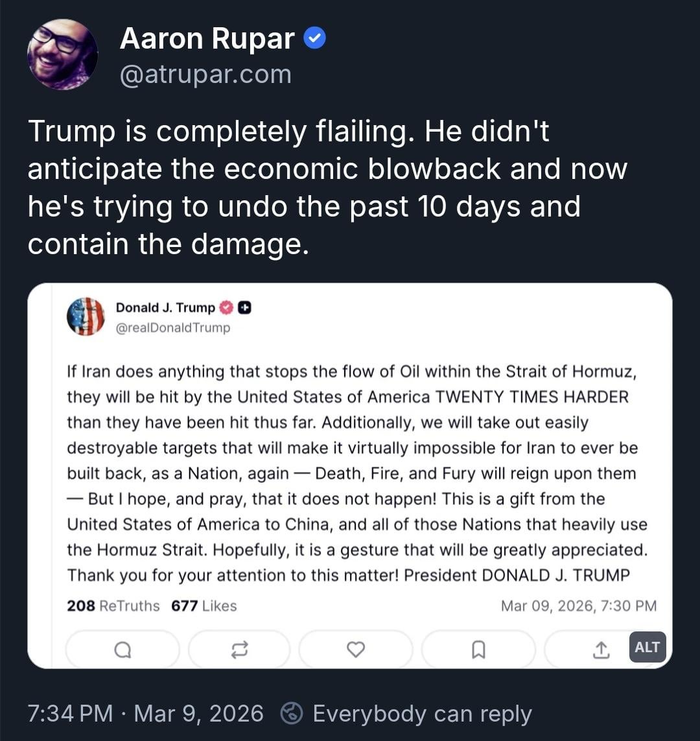Screen dimensions: 700x741
Task: Click Aaron Rupar's profile avatar
Action: point(63,54)
